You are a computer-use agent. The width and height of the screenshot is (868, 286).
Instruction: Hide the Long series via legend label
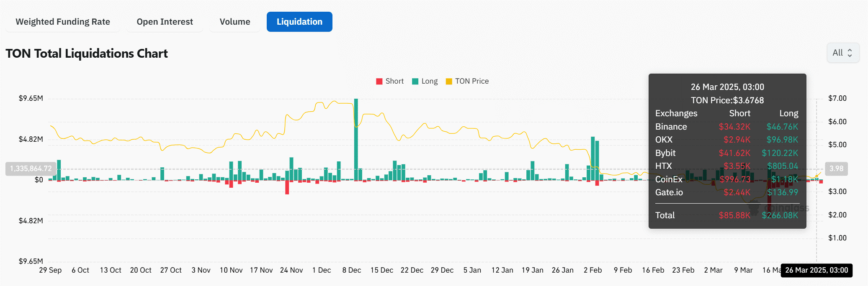429,81
